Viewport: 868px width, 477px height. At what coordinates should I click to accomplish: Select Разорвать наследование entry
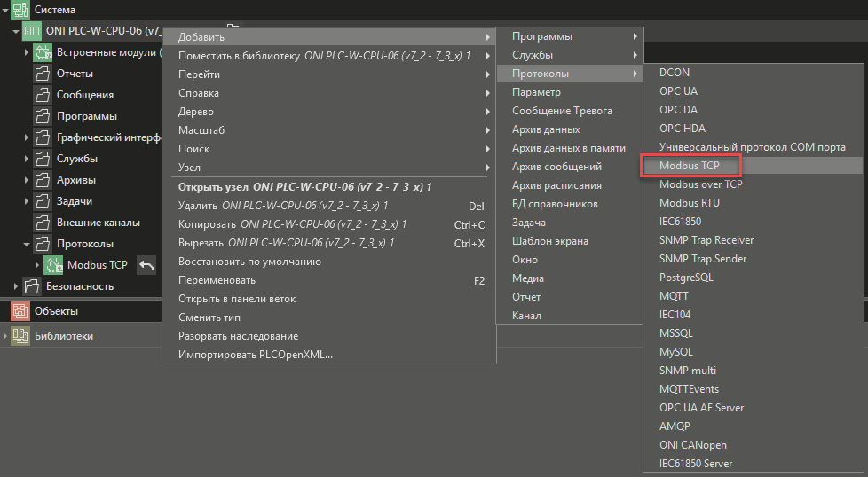pyautogui.click(x=328, y=336)
